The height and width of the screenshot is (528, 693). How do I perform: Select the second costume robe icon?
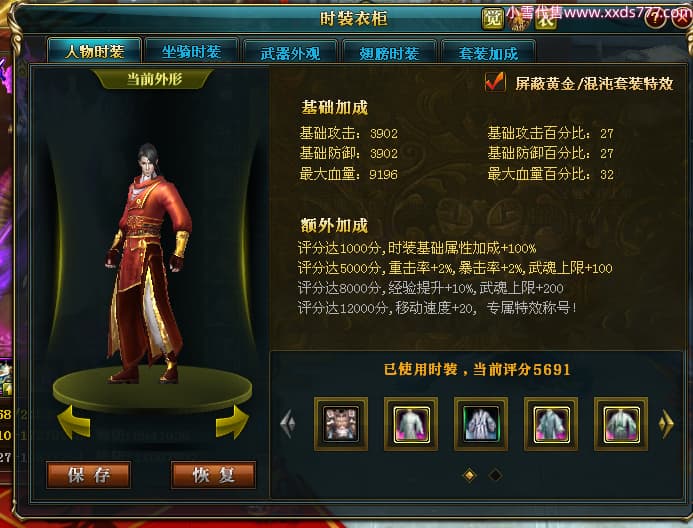411,424
